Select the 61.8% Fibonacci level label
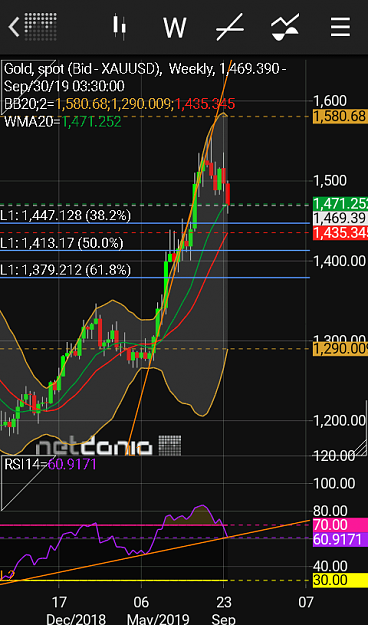368x625 pixels. coord(66,271)
